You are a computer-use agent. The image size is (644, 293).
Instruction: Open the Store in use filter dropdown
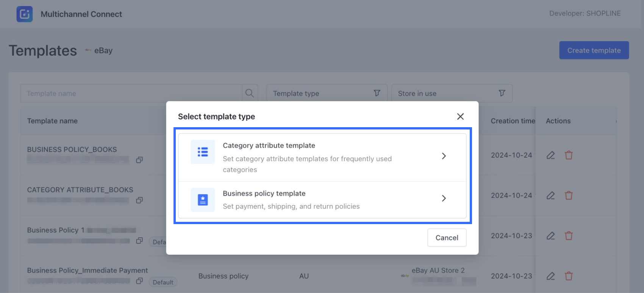tap(452, 93)
